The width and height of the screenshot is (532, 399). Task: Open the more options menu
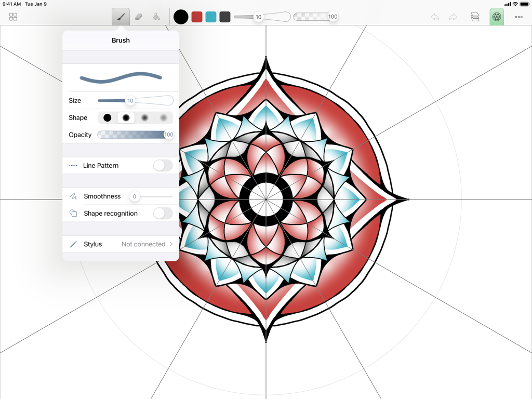[x=518, y=17]
